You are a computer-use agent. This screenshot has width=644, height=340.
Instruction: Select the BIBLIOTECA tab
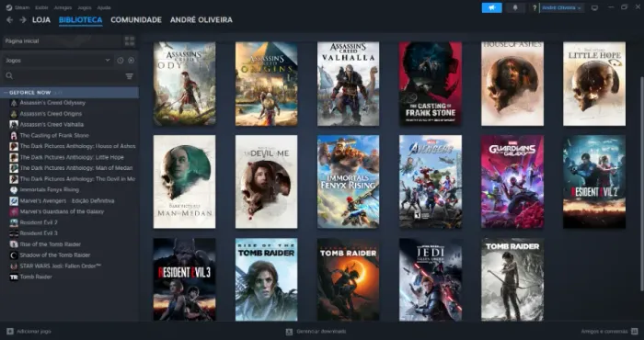point(81,19)
